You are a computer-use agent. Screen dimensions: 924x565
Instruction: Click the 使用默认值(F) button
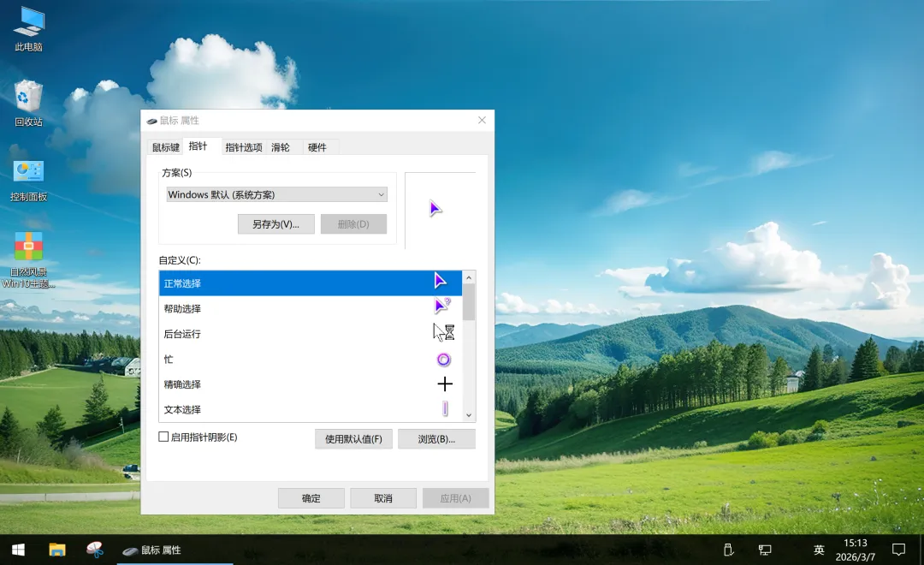[x=353, y=439]
